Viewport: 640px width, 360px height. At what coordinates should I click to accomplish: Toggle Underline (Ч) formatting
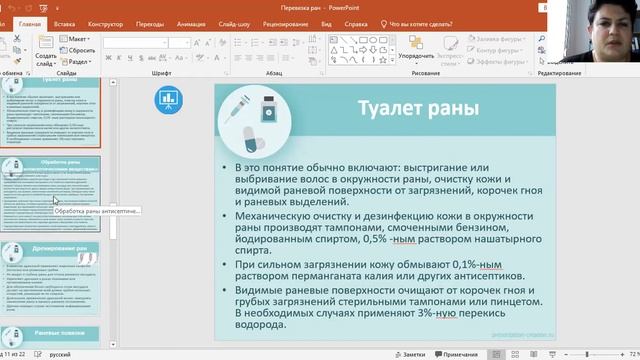tap(130, 58)
